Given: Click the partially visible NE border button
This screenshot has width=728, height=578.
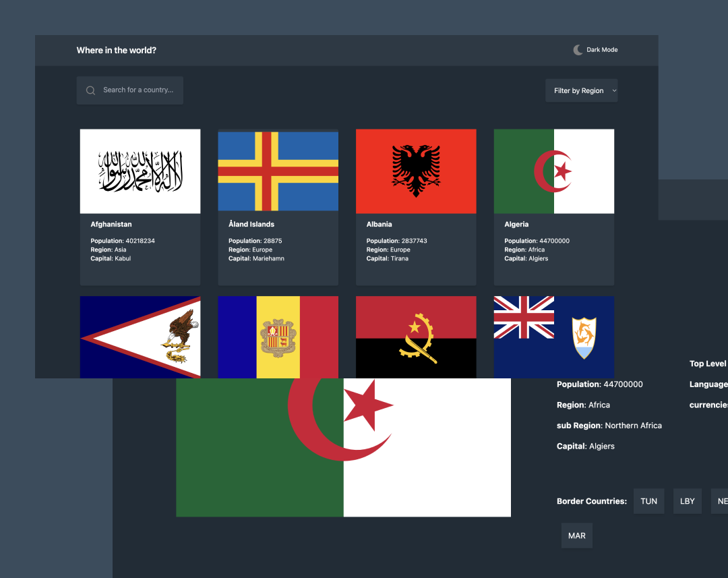Looking at the screenshot, I should point(723,500).
